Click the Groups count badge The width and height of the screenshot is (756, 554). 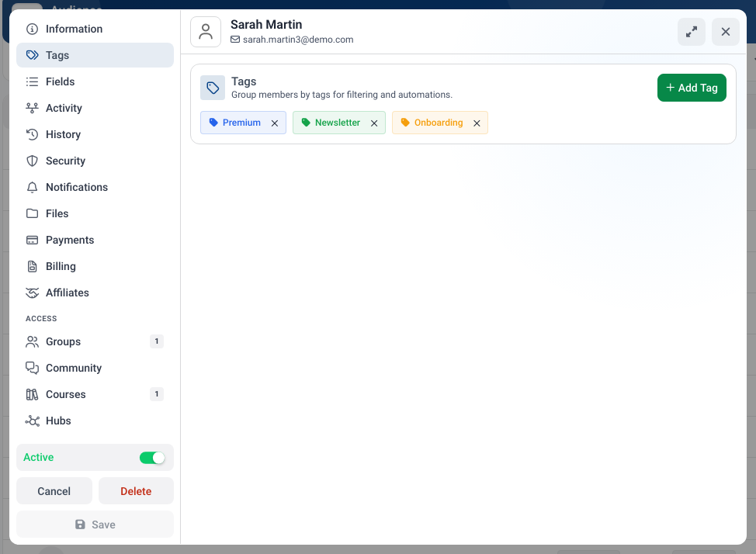pos(157,341)
